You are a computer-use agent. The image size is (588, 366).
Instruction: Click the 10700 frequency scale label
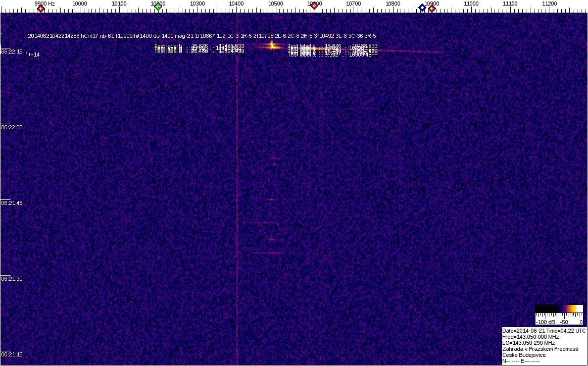354,4
